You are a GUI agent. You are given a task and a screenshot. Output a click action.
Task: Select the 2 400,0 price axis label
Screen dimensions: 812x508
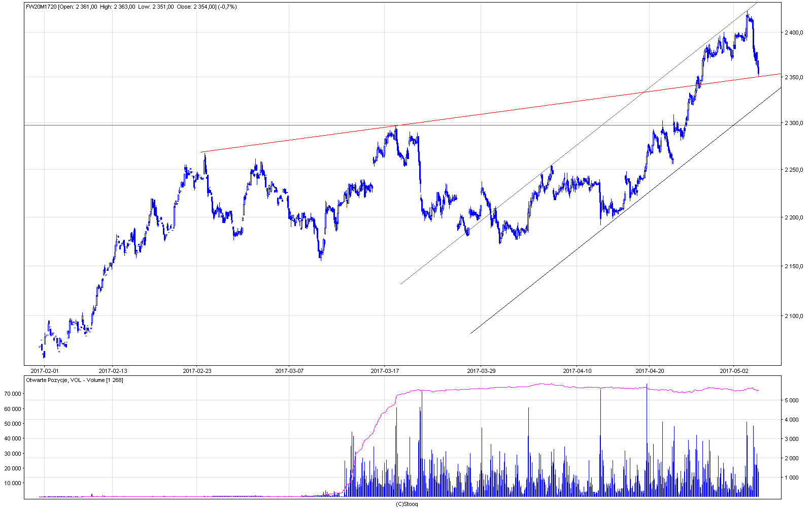[794, 33]
